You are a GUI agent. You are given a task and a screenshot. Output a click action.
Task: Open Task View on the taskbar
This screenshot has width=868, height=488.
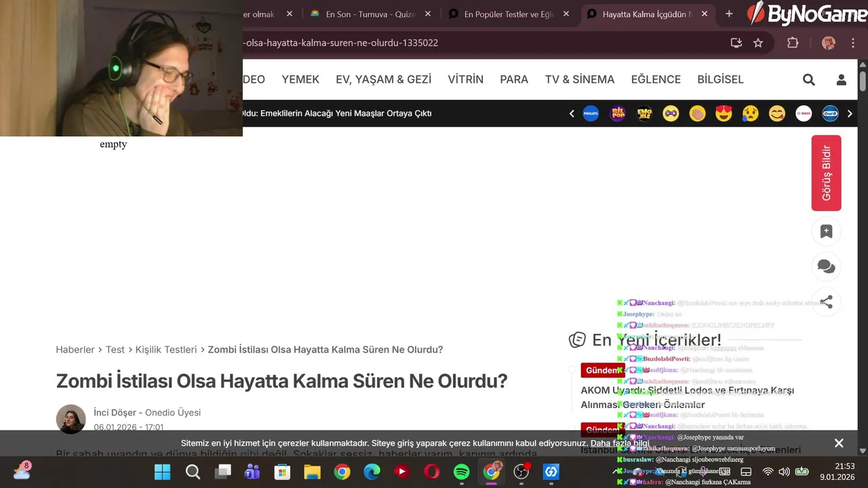[222, 472]
